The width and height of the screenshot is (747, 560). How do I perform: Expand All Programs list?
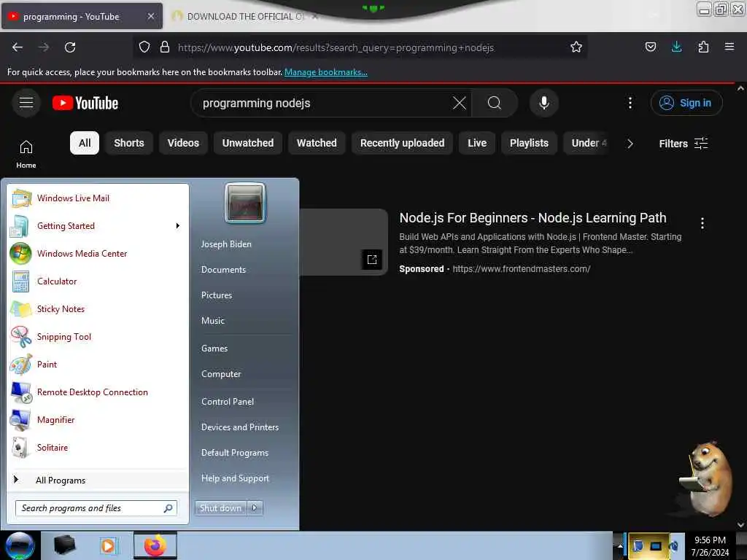(98, 480)
